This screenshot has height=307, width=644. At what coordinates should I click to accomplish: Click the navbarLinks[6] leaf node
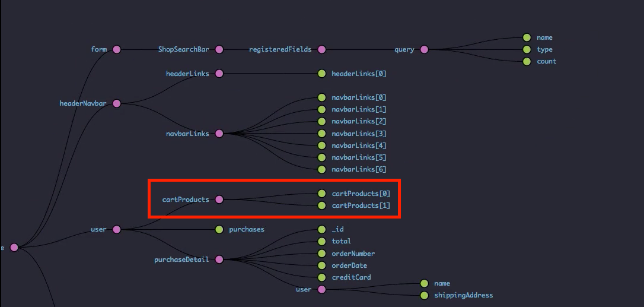[x=322, y=169]
